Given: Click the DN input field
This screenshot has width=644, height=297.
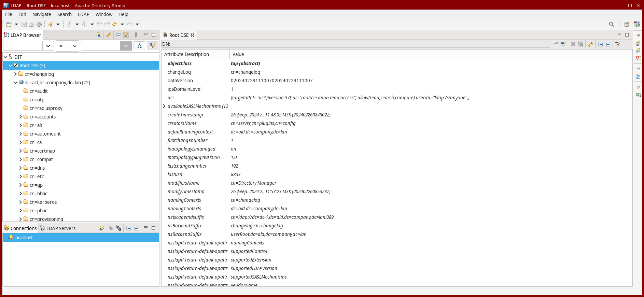Looking at the screenshot, I should pyautogui.click(x=360, y=44).
